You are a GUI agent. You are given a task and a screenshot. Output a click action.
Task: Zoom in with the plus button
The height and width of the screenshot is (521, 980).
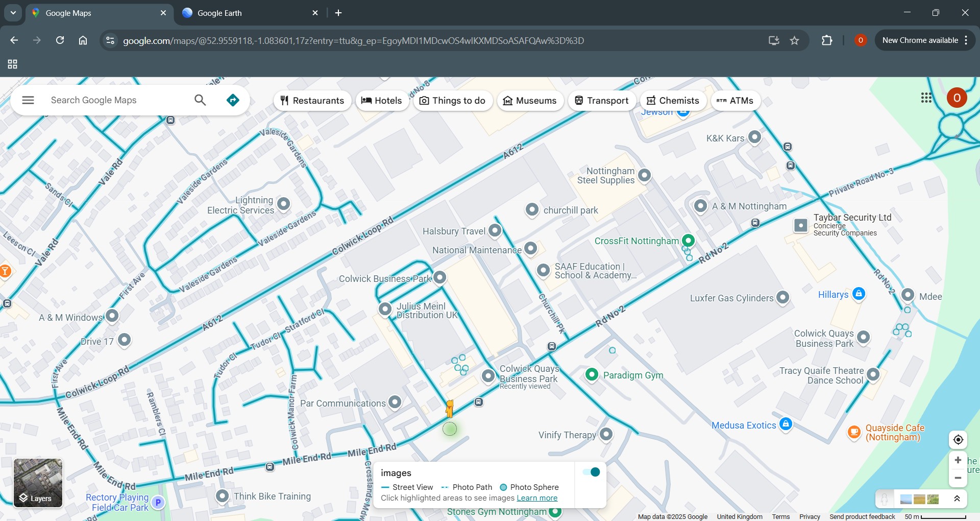tap(958, 460)
